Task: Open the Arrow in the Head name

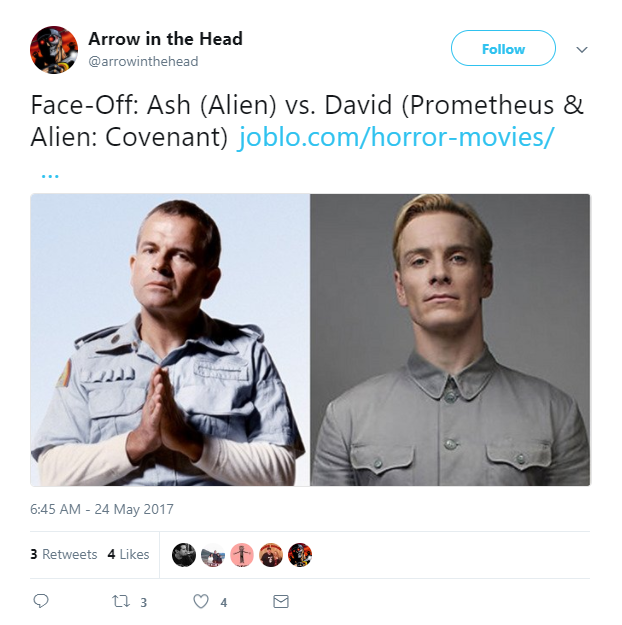Action: [x=165, y=39]
